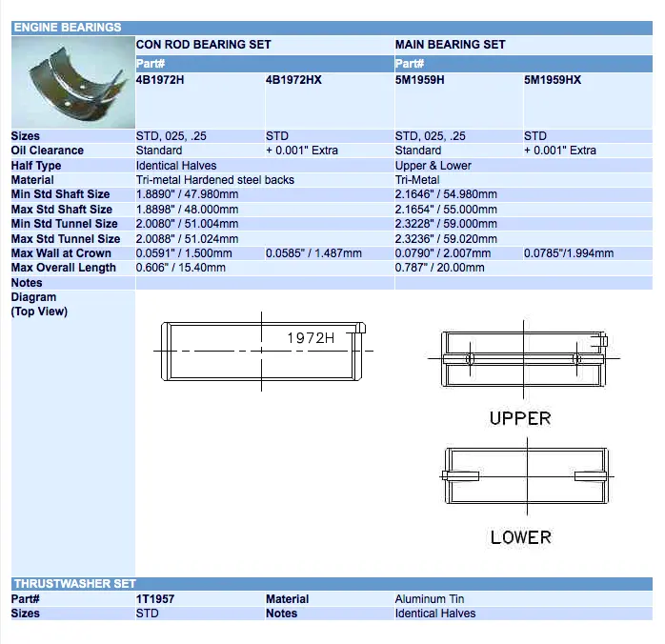Screen dimensions: 665x644
Task: Click 'Aluminum Tin' thrustwasher material
Action: (430, 599)
